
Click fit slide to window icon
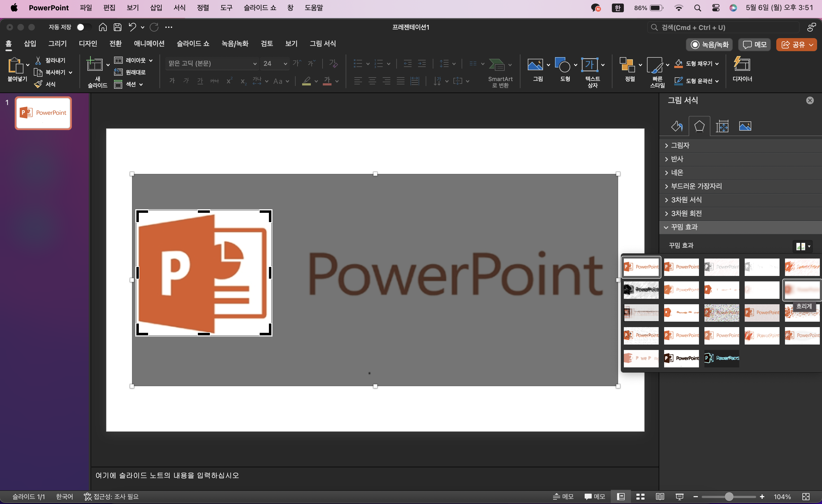(x=806, y=496)
